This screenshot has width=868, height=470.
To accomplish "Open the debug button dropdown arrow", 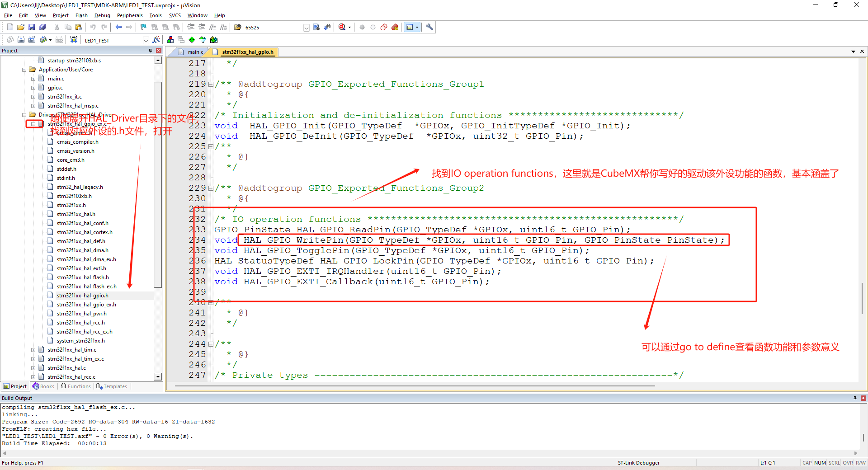I will [x=349, y=27].
